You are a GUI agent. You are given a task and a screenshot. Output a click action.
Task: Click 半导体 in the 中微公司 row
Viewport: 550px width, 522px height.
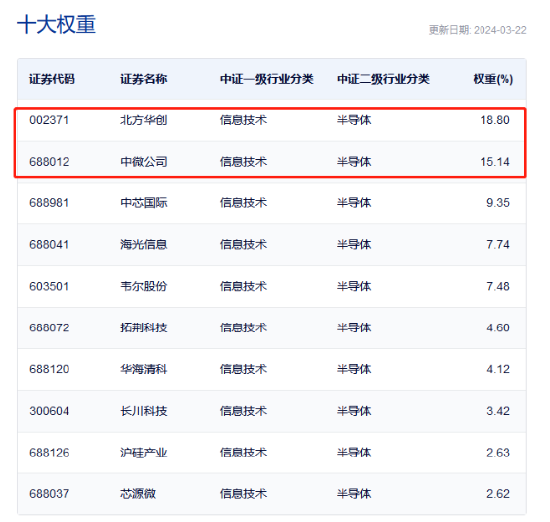tap(354, 162)
